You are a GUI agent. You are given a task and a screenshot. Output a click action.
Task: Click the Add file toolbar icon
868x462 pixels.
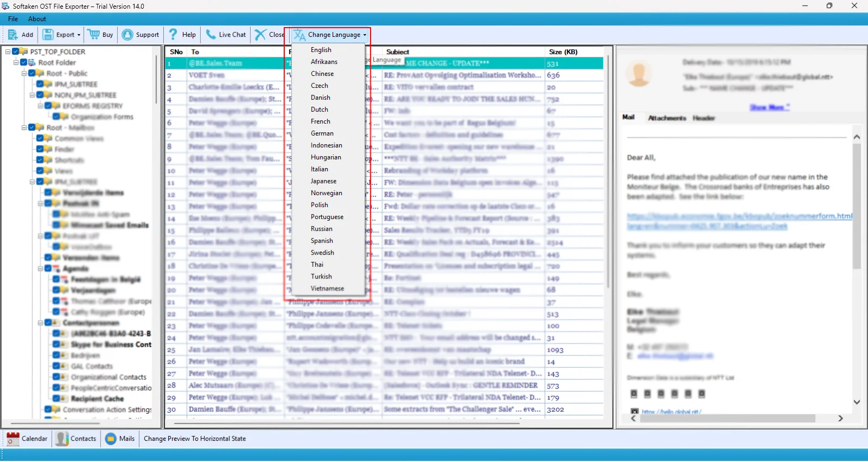coord(13,35)
